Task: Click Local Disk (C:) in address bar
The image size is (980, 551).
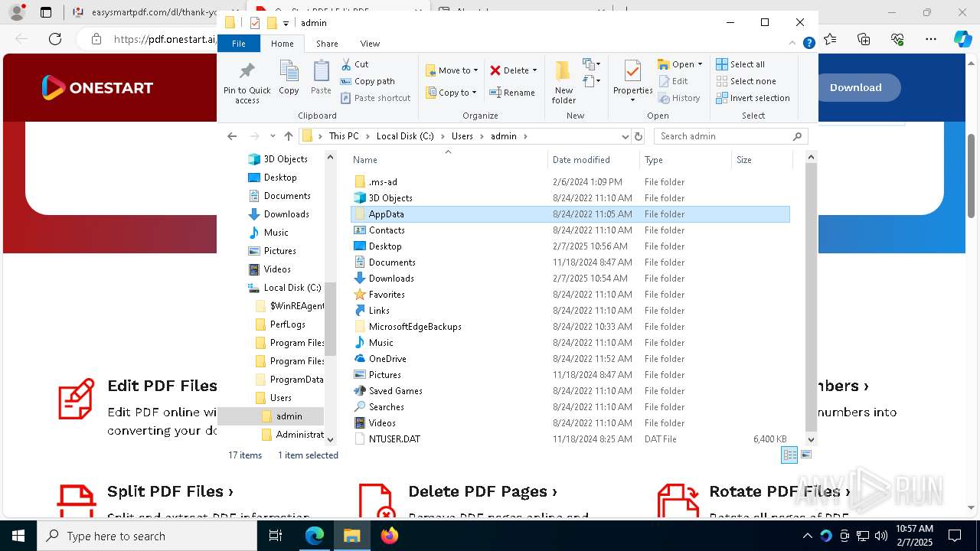Action: pos(405,136)
